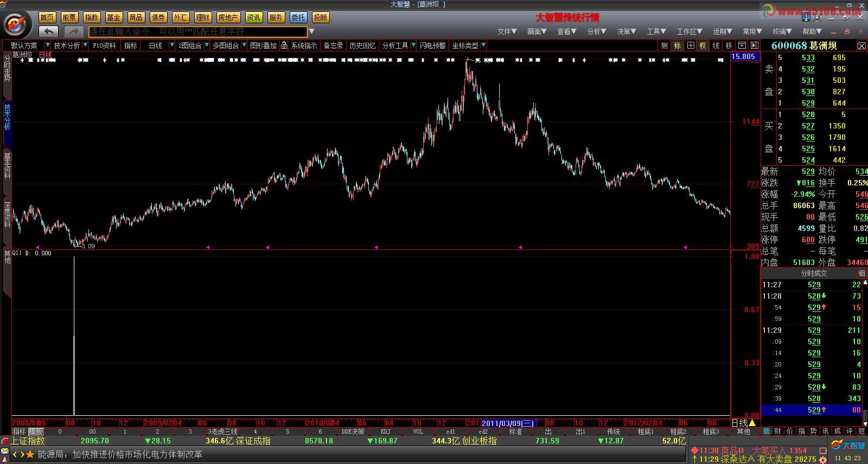868x464 pixels.
Task: Open the 文件 menu
Action: pyautogui.click(x=507, y=31)
